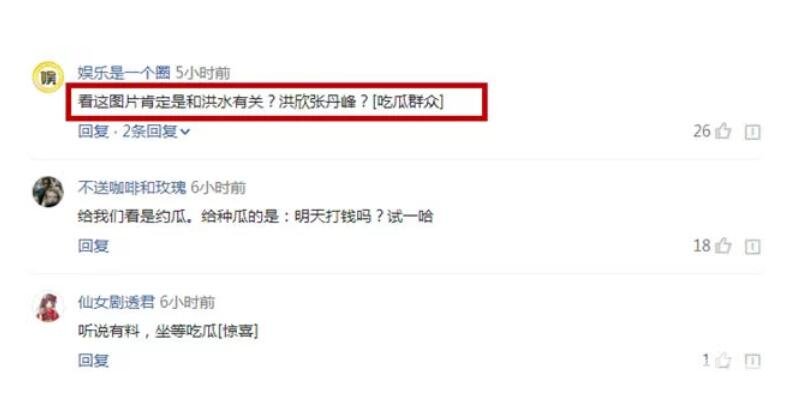
Task: Reply to the 娱乐是一个圈 comment
Action: click(93, 131)
